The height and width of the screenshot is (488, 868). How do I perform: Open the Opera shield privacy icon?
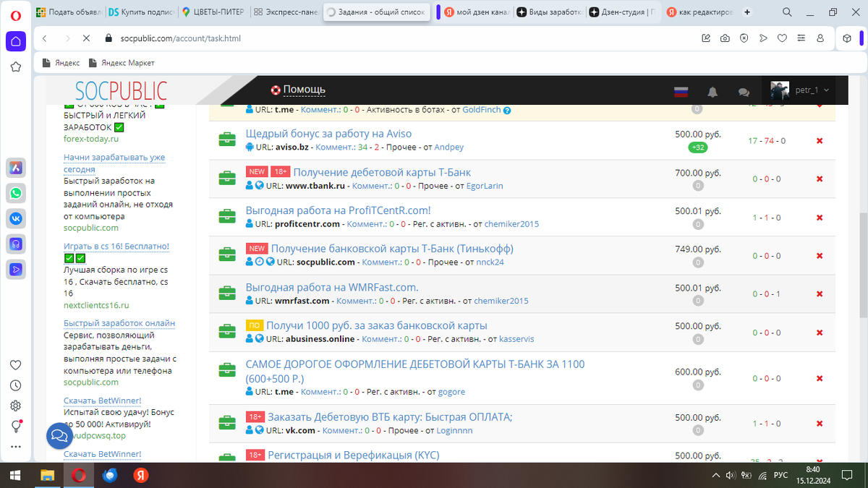coord(744,38)
